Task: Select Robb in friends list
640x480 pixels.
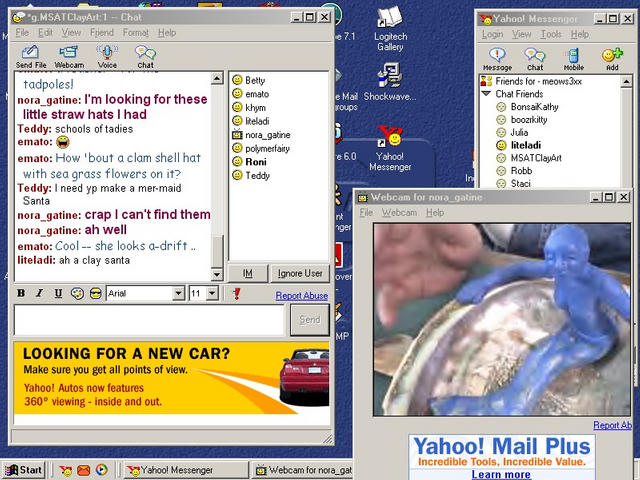Action: (x=521, y=171)
